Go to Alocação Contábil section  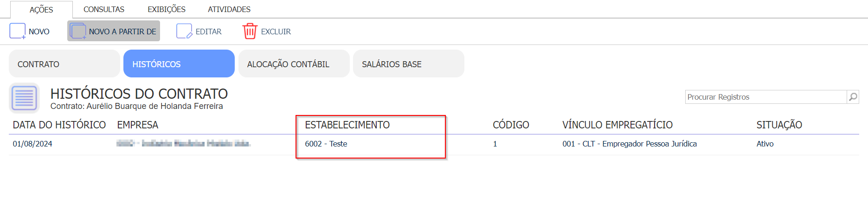(294, 64)
